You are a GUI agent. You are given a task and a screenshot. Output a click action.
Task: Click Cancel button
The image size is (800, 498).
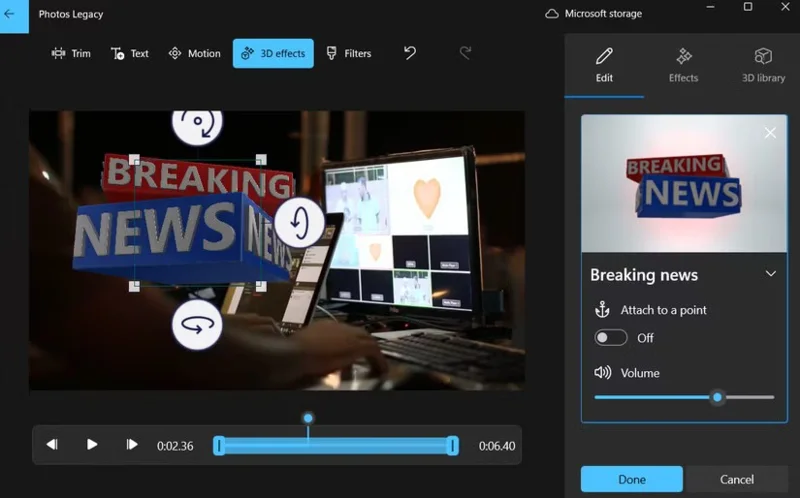(736, 479)
